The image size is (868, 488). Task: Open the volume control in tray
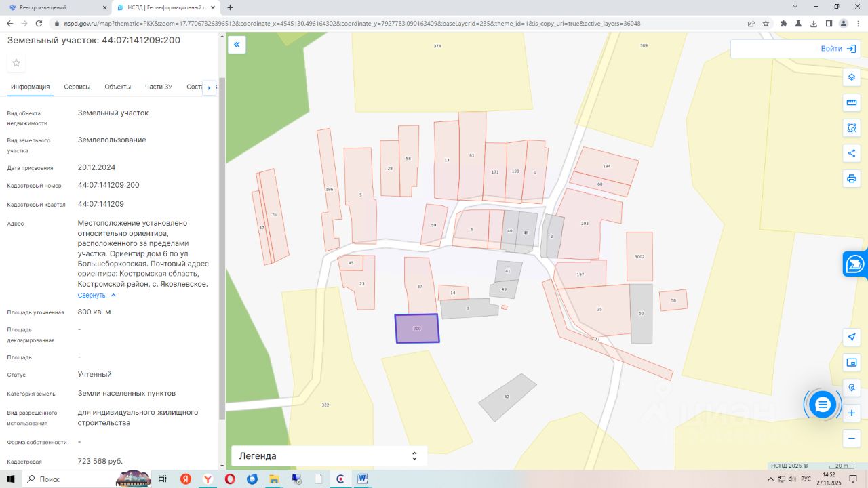point(791,479)
